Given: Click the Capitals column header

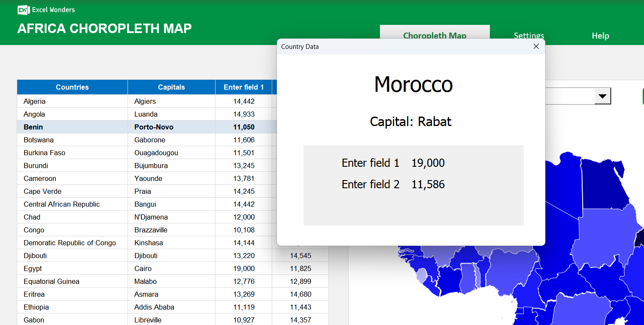Looking at the screenshot, I should [171, 87].
